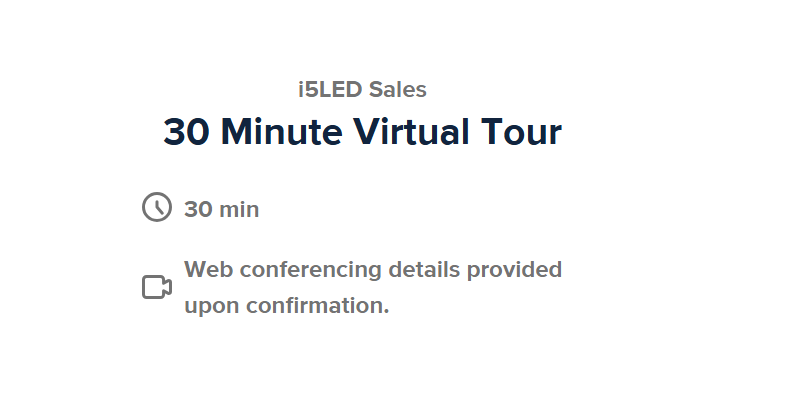800x400 pixels.
Task: Select the "i5LED Sales" organizer name
Action: coord(362,90)
